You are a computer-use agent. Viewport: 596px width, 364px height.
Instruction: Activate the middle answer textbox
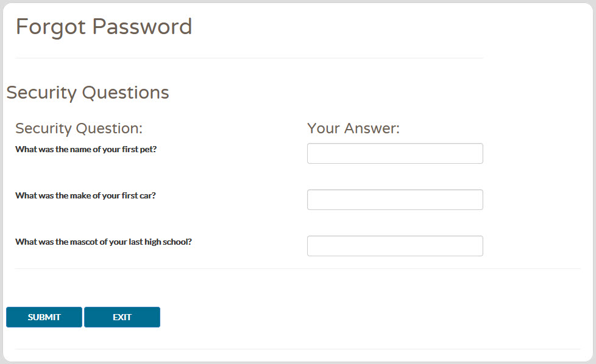click(x=395, y=200)
